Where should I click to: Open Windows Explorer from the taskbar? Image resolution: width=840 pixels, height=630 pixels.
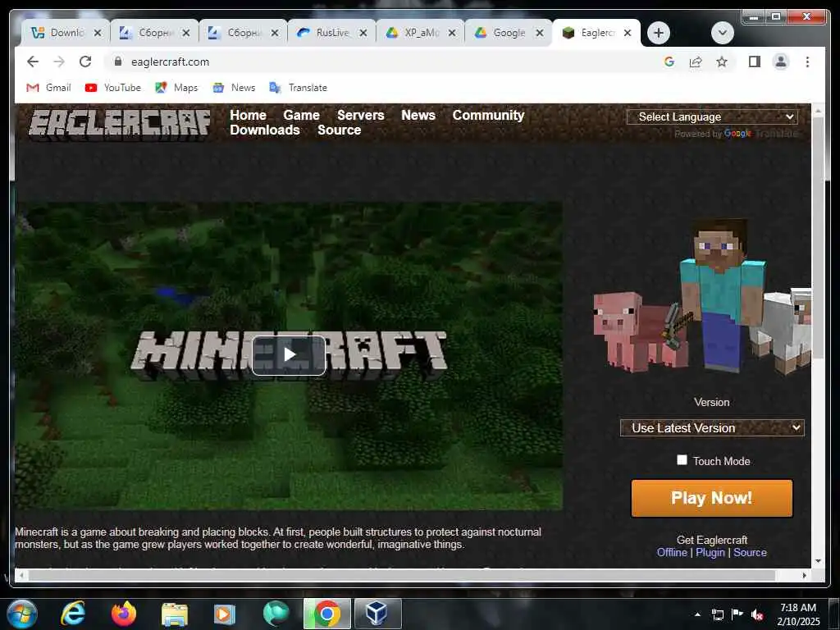pos(174,614)
